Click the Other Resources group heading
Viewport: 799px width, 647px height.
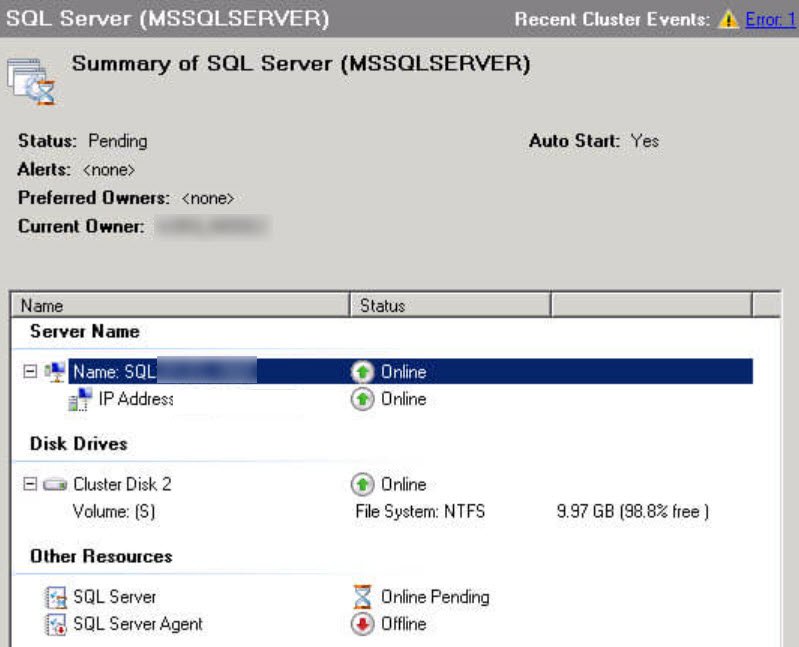pos(101,556)
